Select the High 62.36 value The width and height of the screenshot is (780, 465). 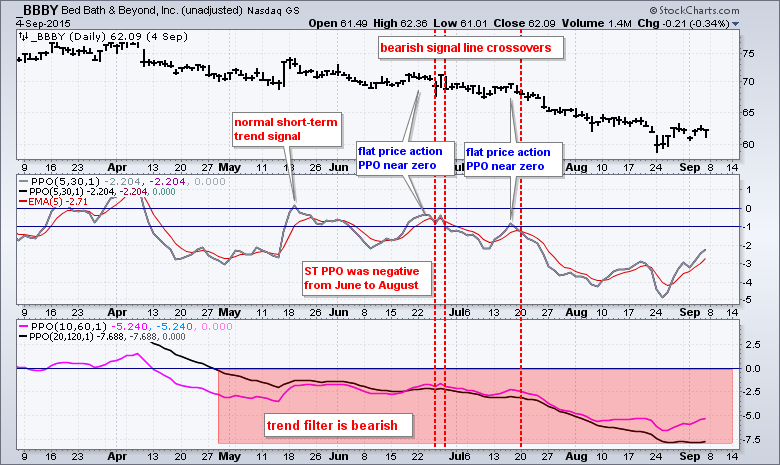pyautogui.click(x=400, y=23)
